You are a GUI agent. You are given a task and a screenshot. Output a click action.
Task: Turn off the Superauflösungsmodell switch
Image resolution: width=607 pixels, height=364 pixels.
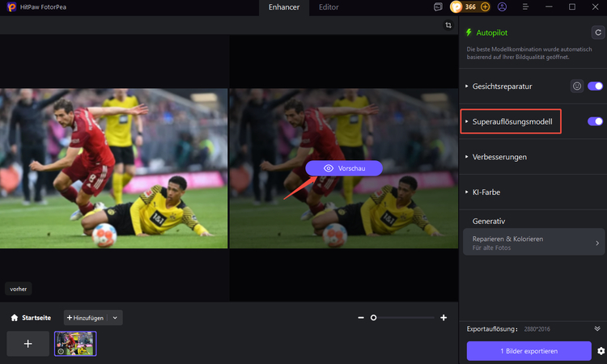595,121
